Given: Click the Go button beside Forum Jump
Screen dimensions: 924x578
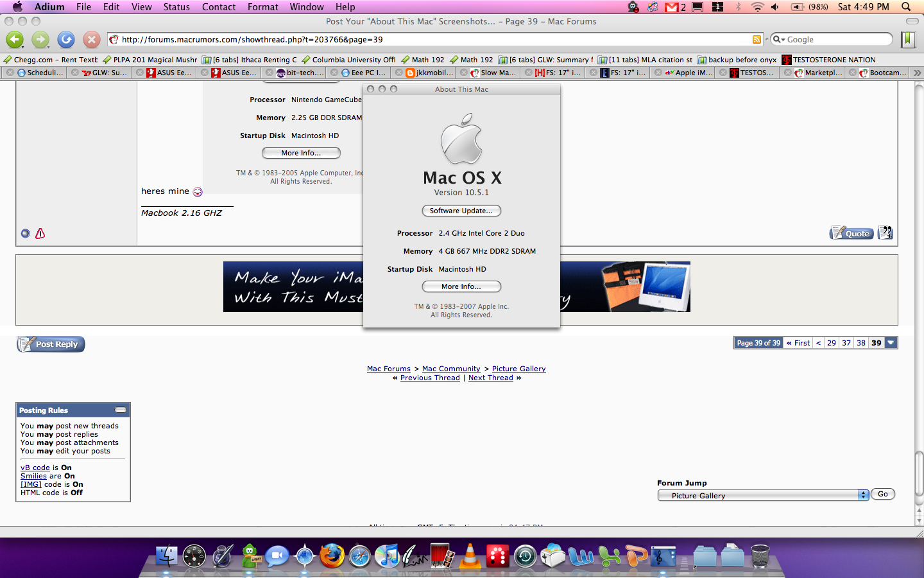Looking at the screenshot, I should click(x=883, y=494).
